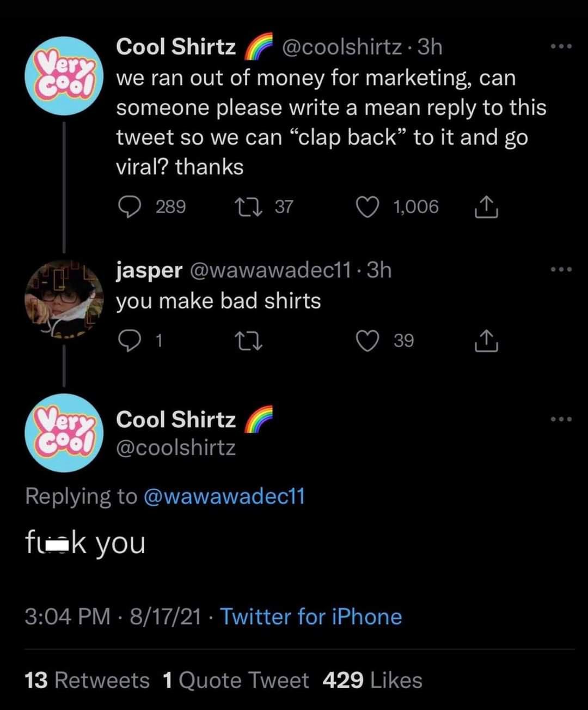Like the tweet with 1,006 likes

pyautogui.click(x=367, y=207)
